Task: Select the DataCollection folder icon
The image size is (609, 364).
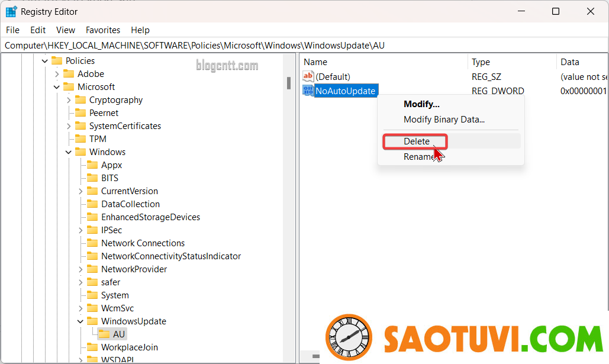Action: tap(92, 204)
